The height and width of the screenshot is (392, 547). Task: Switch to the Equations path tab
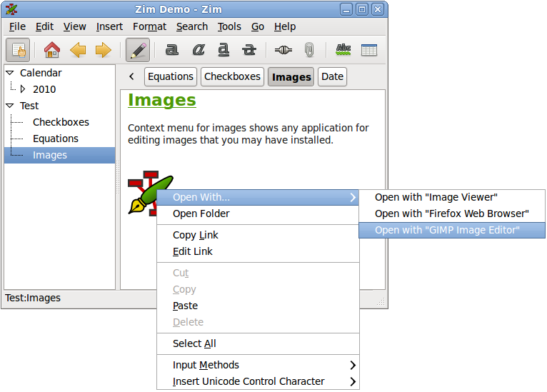[x=171, y=76]
